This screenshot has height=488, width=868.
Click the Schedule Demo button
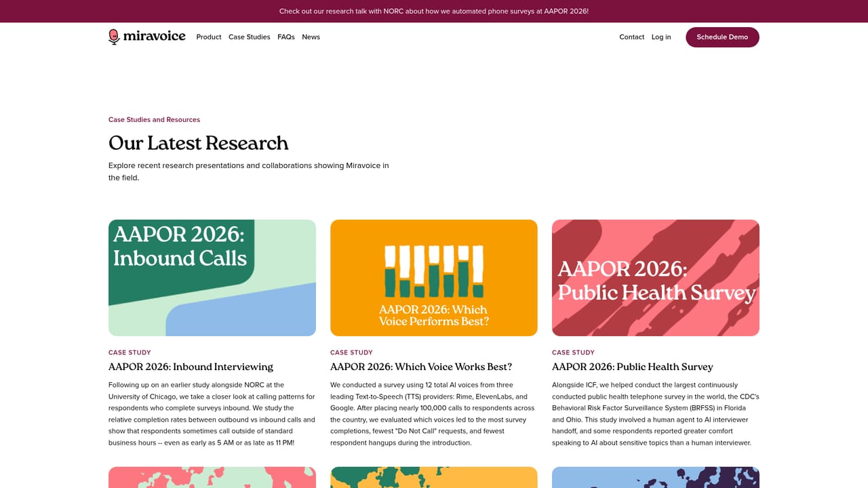722,37
